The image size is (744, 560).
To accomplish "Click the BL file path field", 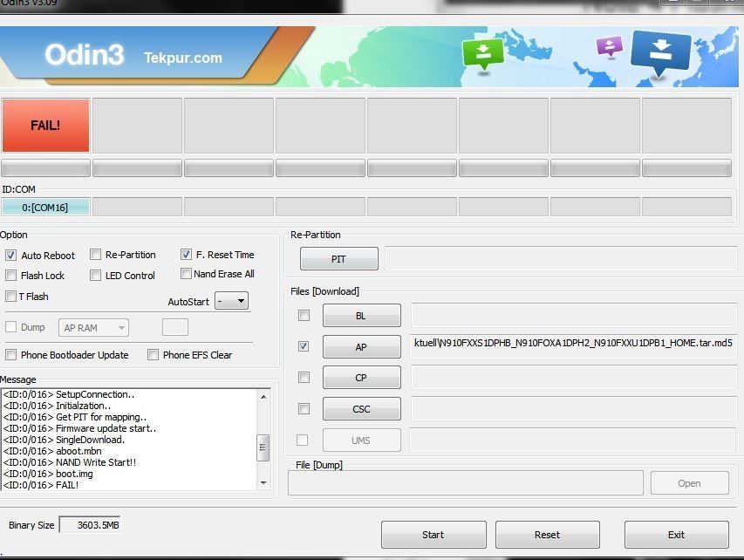I will [x=573, y=316].
